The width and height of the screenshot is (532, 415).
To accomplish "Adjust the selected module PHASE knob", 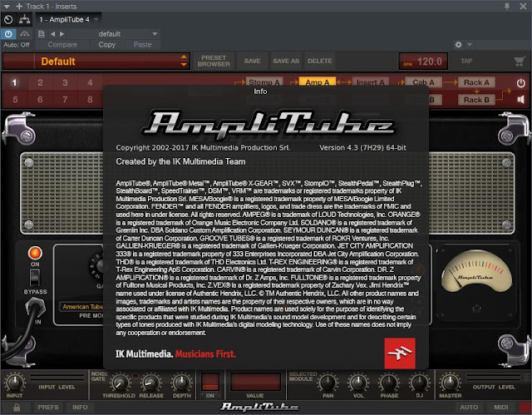I will tap(389, 383).
